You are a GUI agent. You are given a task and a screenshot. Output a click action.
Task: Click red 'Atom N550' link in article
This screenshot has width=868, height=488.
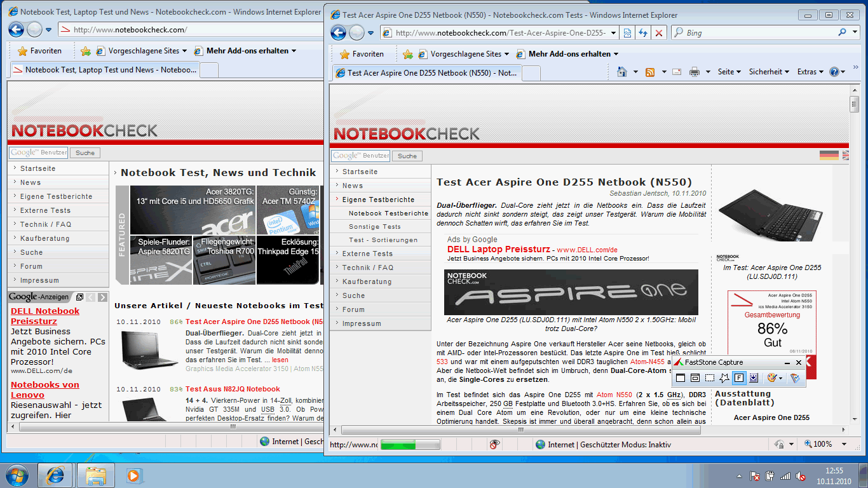(614, 395)
